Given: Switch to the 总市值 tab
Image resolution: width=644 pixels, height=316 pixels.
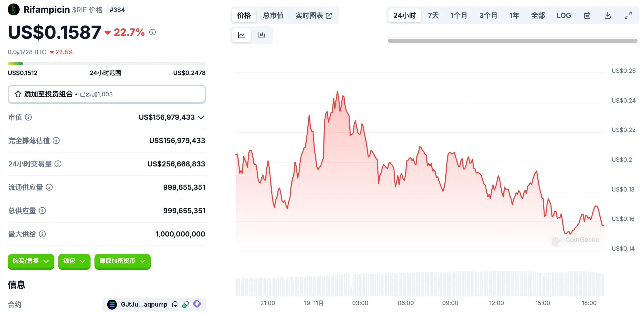Looking at the screenshot, I should 273,15.
